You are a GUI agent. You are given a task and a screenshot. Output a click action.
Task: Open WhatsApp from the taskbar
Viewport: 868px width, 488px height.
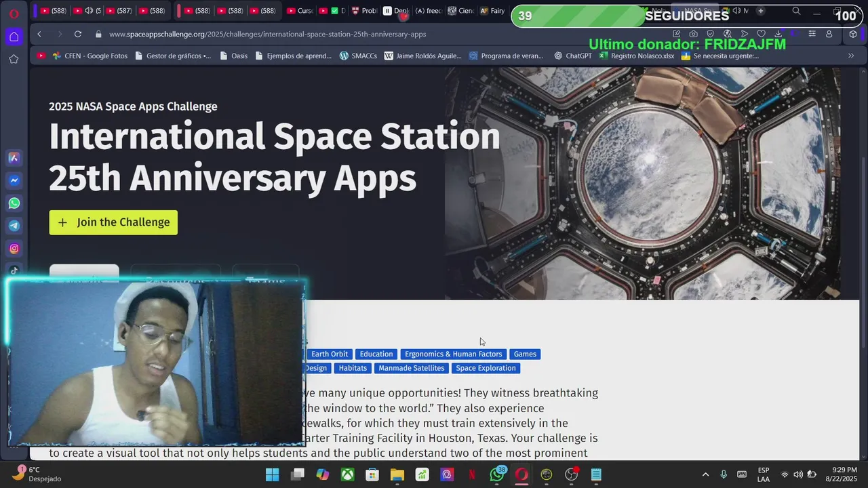[x=497, y=474]
